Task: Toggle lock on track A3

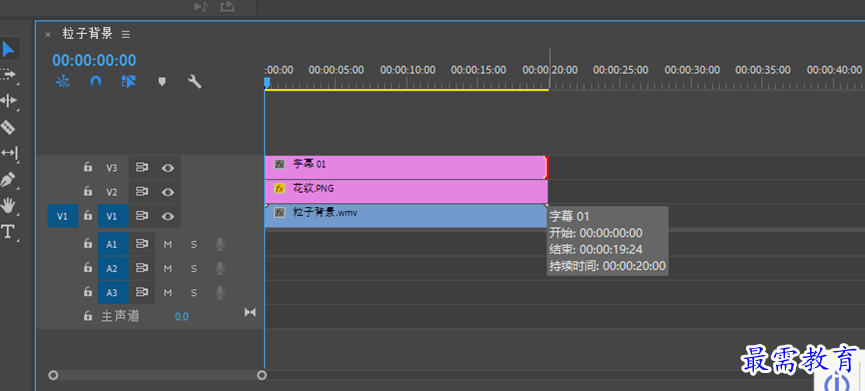Action: (x=87, y=292)
